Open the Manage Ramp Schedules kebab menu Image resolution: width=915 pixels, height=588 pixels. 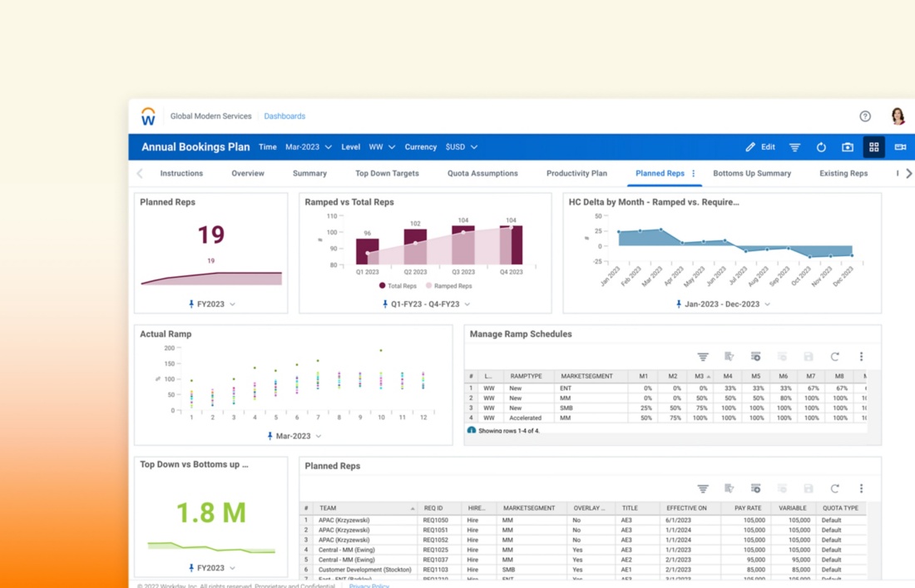pos(861,357)
